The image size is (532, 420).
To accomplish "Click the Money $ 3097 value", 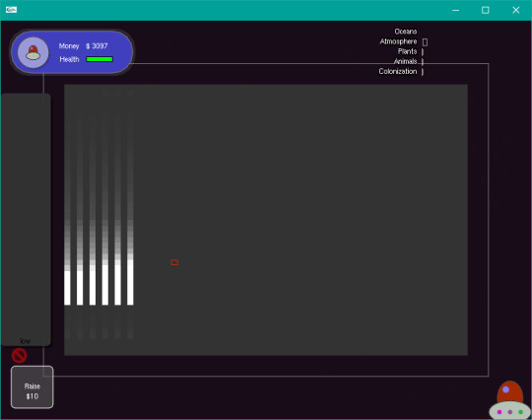I will pos(97,45).
